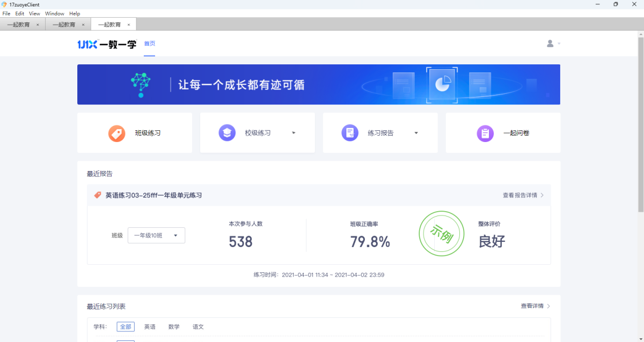Click the 让每一个成长都有迹可循 banner
This screenshot has height=342, width=644.
point(318,85)
